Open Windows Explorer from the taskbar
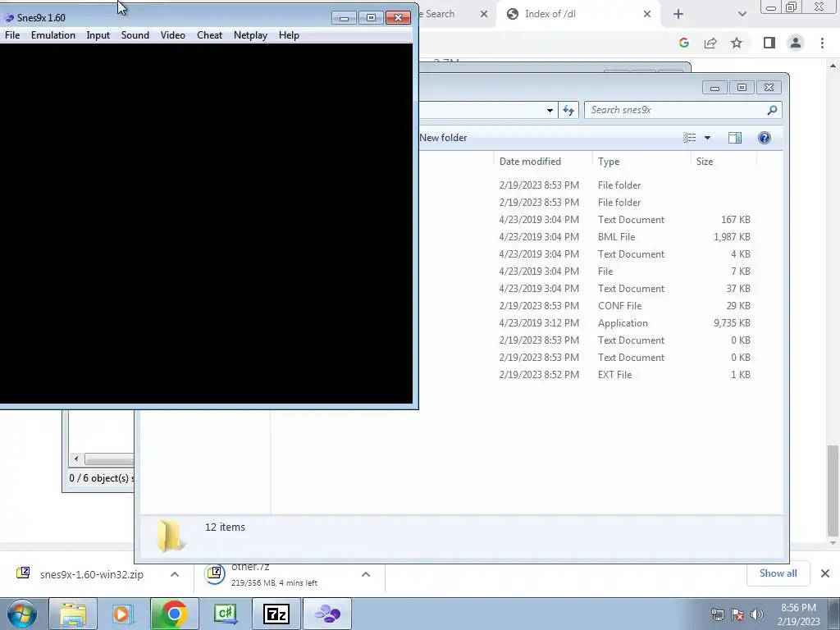 (x=73, y=614)
